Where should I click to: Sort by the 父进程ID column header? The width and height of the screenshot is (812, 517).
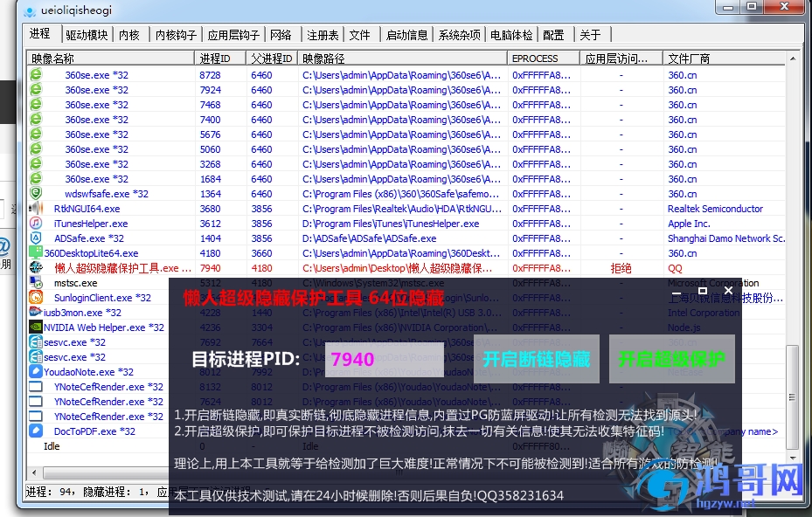click(x=272, y=59)
